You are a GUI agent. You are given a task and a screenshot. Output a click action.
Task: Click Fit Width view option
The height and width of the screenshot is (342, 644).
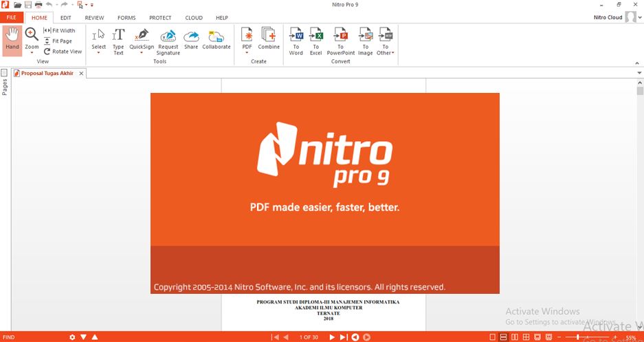point(59,30)
